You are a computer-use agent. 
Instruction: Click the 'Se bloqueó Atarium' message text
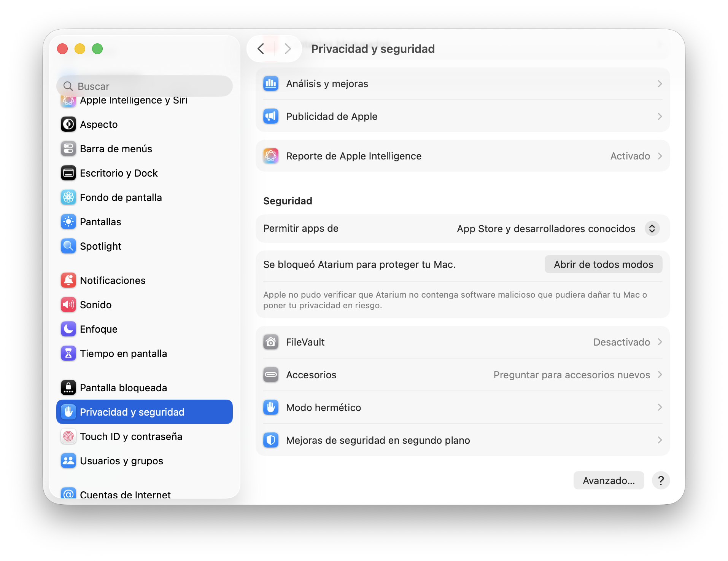359,265
